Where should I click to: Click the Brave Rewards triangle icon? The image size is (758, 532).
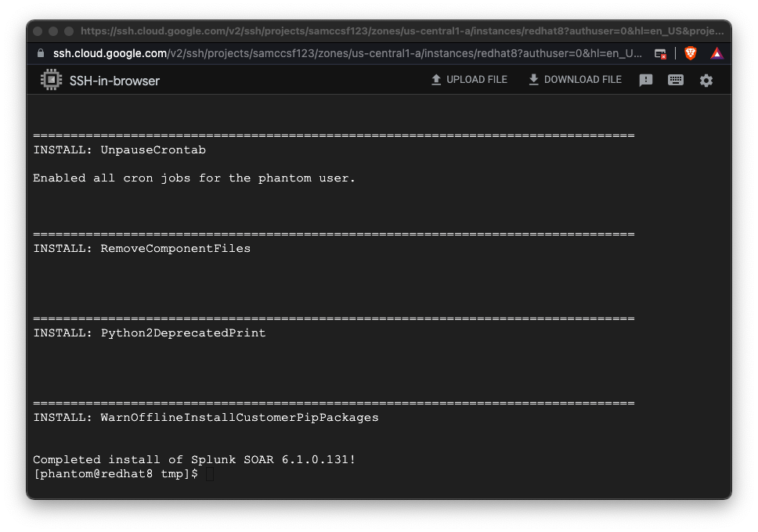716,53
